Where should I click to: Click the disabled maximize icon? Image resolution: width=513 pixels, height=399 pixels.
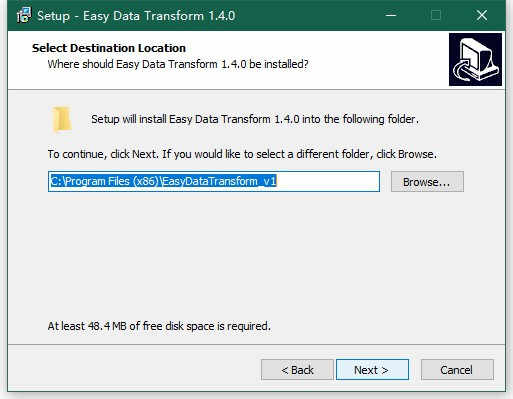(436, 15)
